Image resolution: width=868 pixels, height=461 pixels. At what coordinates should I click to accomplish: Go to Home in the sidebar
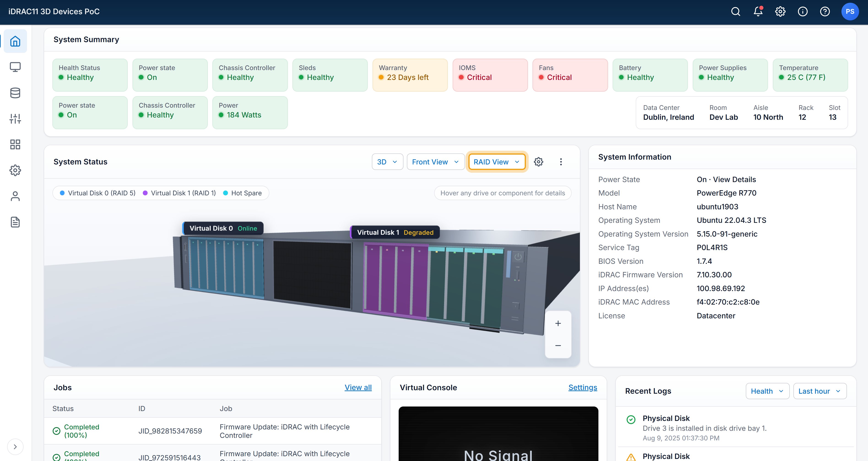coord(15,41)
